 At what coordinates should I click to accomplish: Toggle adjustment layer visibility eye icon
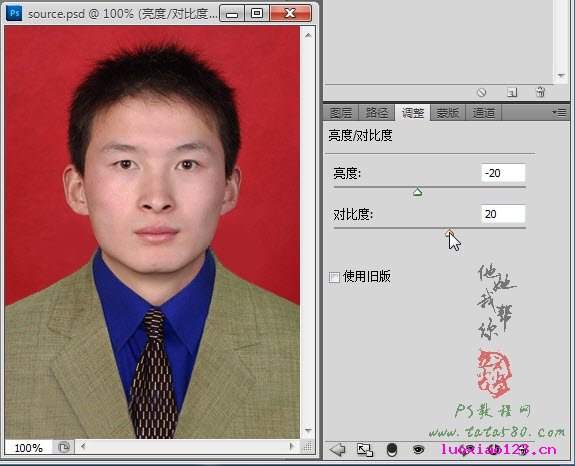[418, 449]
